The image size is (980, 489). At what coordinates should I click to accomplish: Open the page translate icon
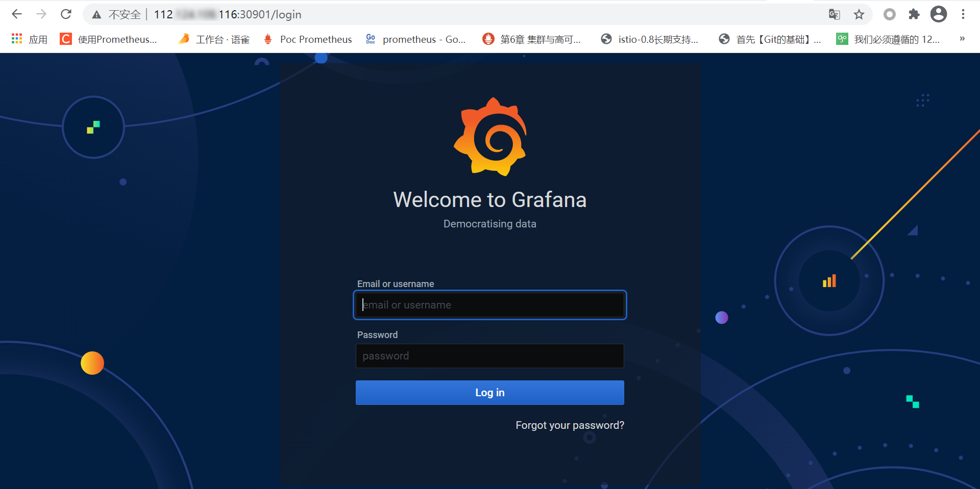click(x=835, y=14)
